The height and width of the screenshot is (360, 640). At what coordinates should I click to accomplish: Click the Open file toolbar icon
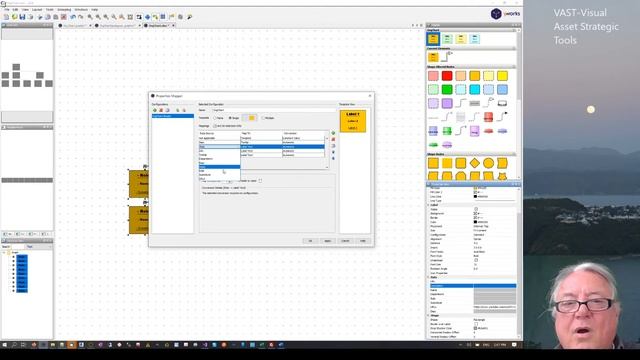point(14,17)
